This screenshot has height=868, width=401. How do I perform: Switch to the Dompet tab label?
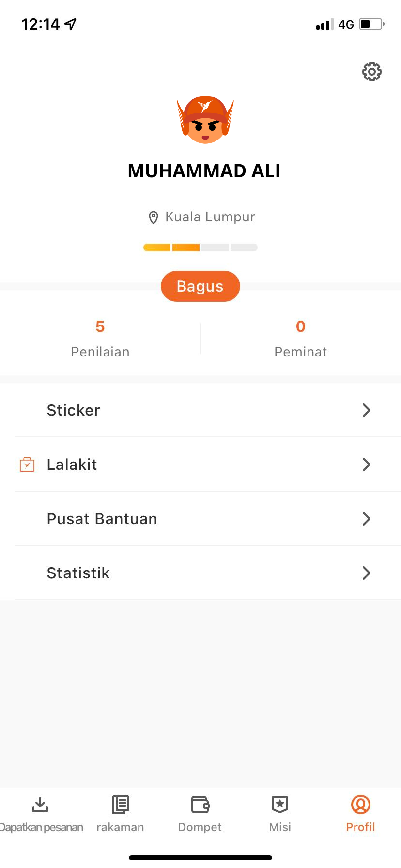click(x=200, y=827)
